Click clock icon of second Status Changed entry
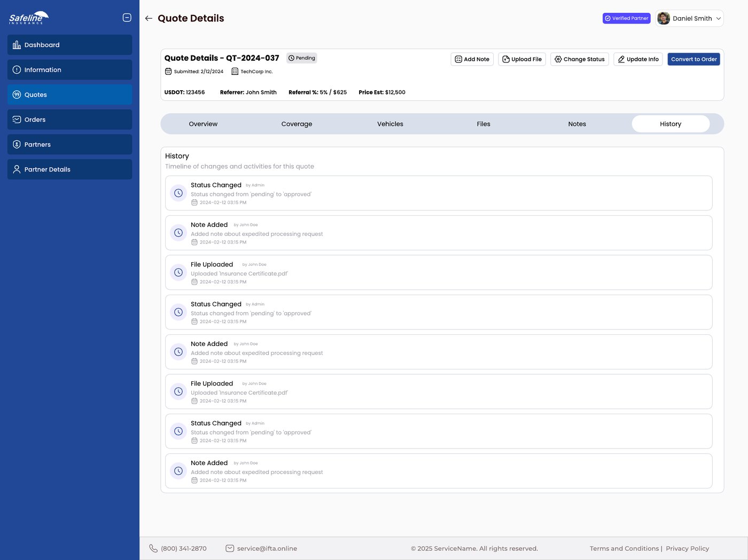Viewport: 748px width, 560px height. (x=178, y=312)
